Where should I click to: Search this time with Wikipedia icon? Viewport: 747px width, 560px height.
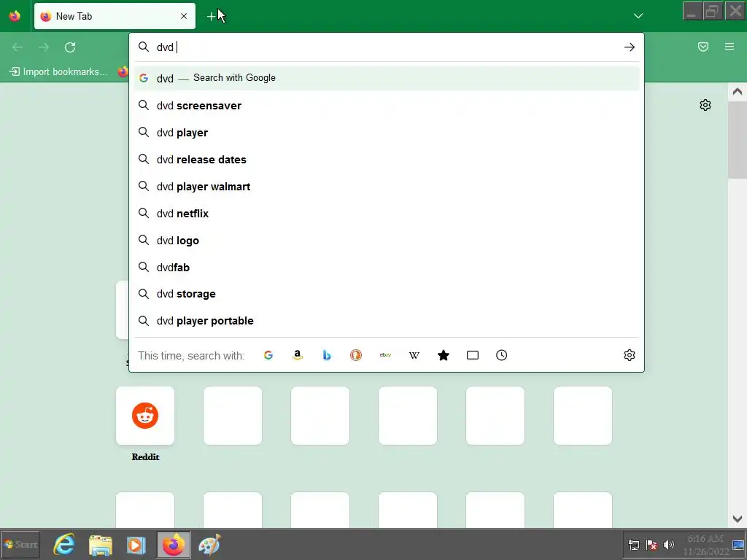pyautogui.click(x=414, y=355)
